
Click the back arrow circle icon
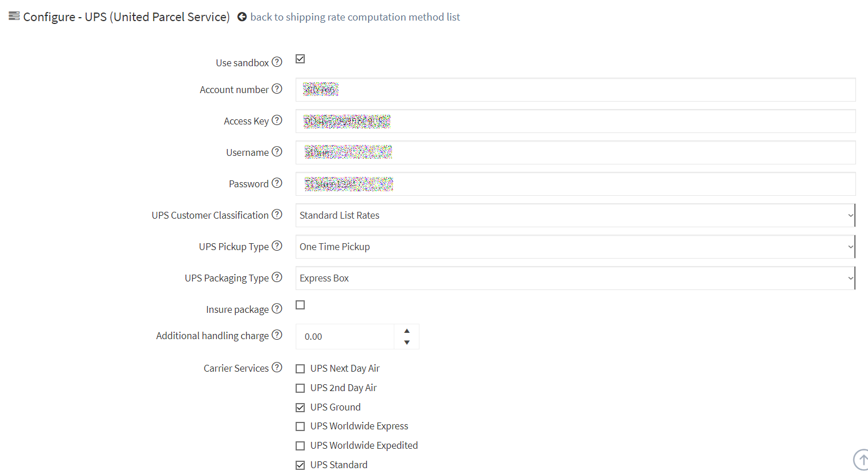[x=242, y=17]
